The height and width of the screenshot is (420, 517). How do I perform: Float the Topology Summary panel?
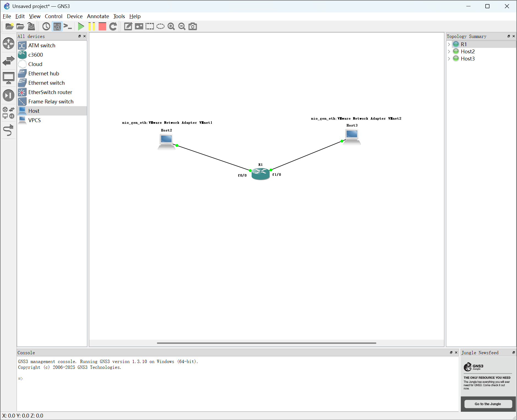509,36
